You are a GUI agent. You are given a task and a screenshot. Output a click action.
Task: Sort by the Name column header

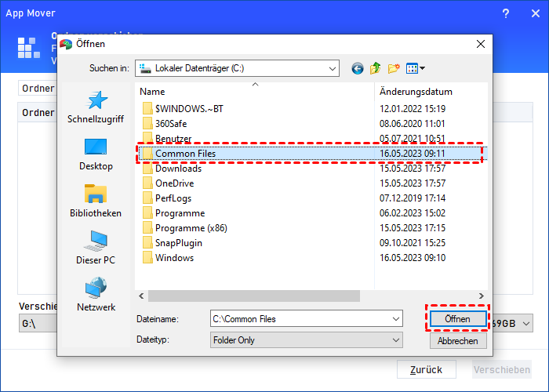[255, 92]
